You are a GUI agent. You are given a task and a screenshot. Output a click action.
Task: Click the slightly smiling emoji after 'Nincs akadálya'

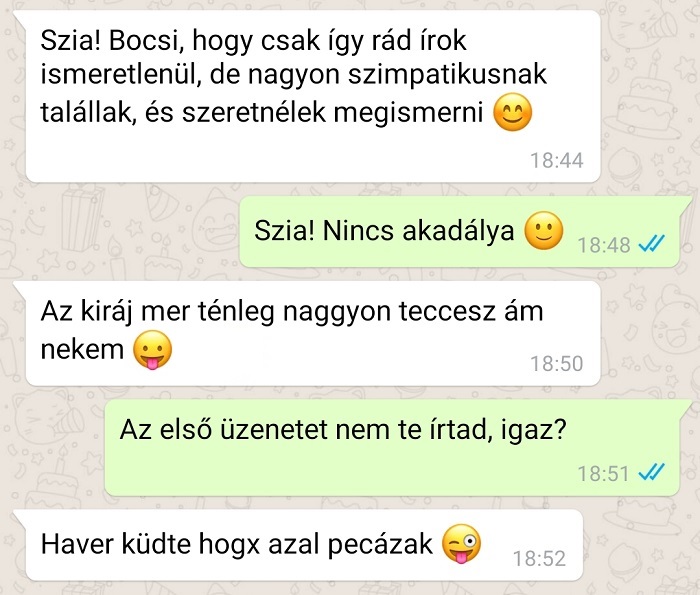pyautogui.click(x=543, y=231)
